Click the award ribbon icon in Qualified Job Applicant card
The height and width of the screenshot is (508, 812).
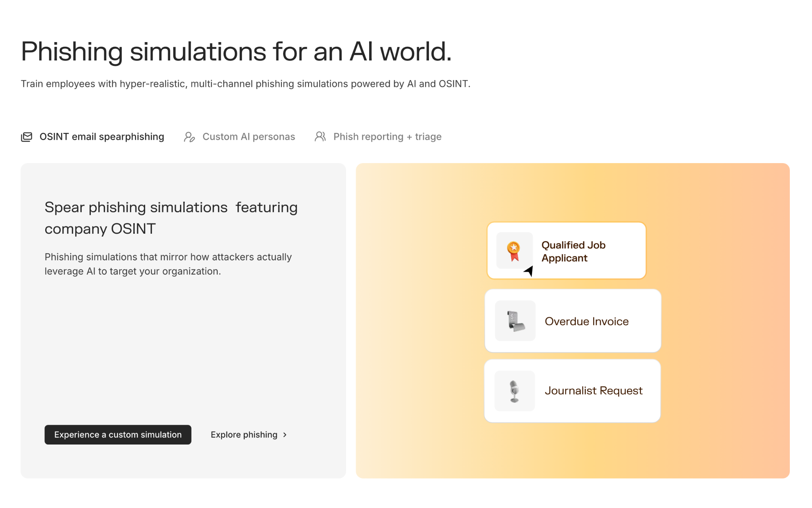(x=514, y=251)
